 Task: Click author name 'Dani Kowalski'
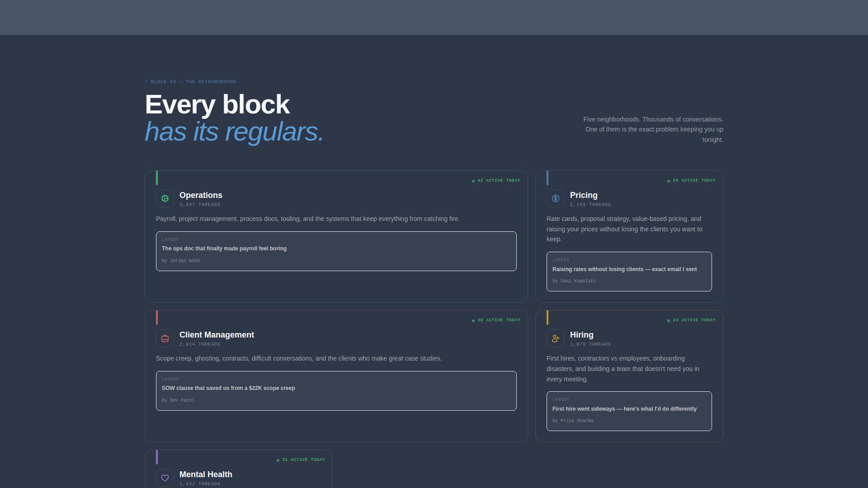(x=577, y=281)
